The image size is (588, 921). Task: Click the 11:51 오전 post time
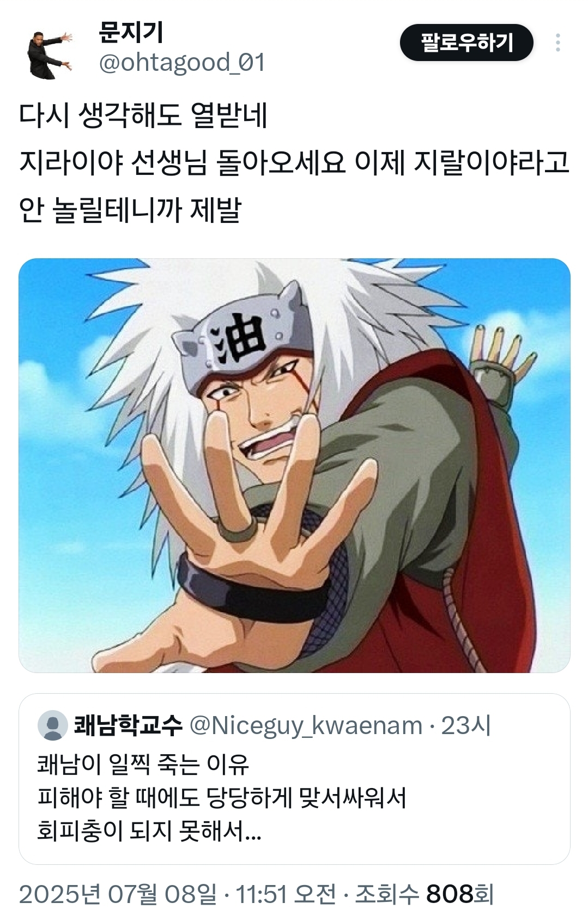pos(285,894)
